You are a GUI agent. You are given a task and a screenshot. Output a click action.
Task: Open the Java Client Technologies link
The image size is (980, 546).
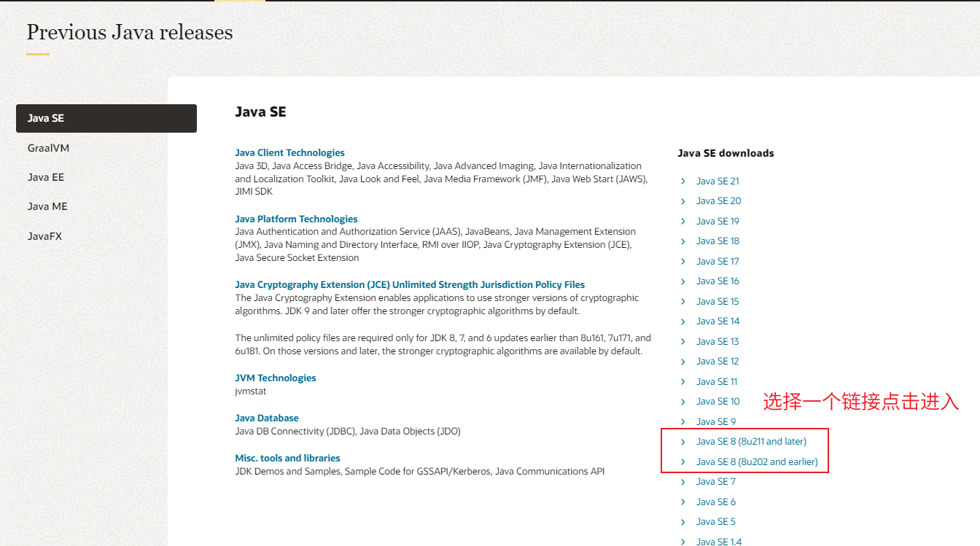click(289, 153)
